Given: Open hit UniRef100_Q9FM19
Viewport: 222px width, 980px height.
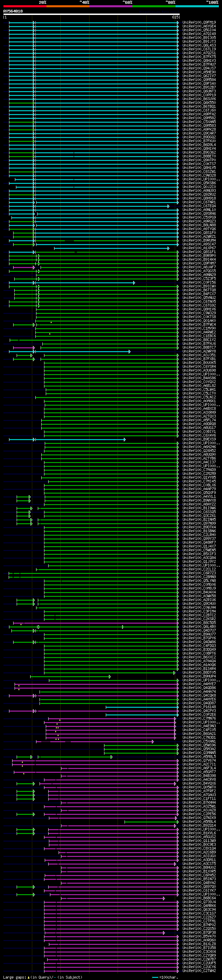Looking at the screenshot, I should point(199,23).
